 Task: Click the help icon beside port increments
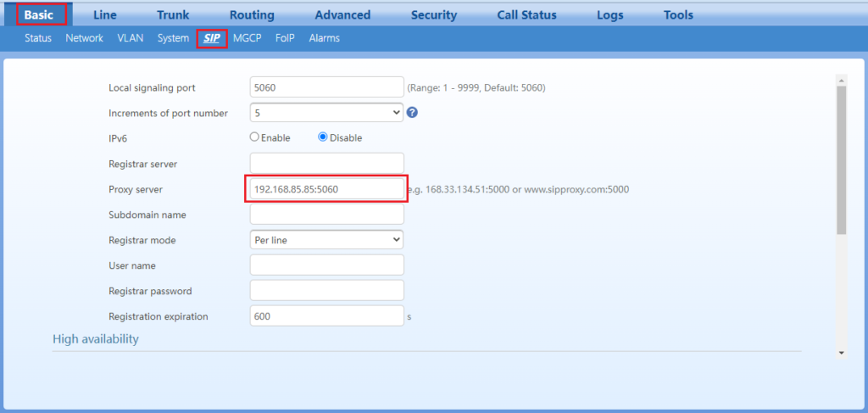(x=412, y=113)
